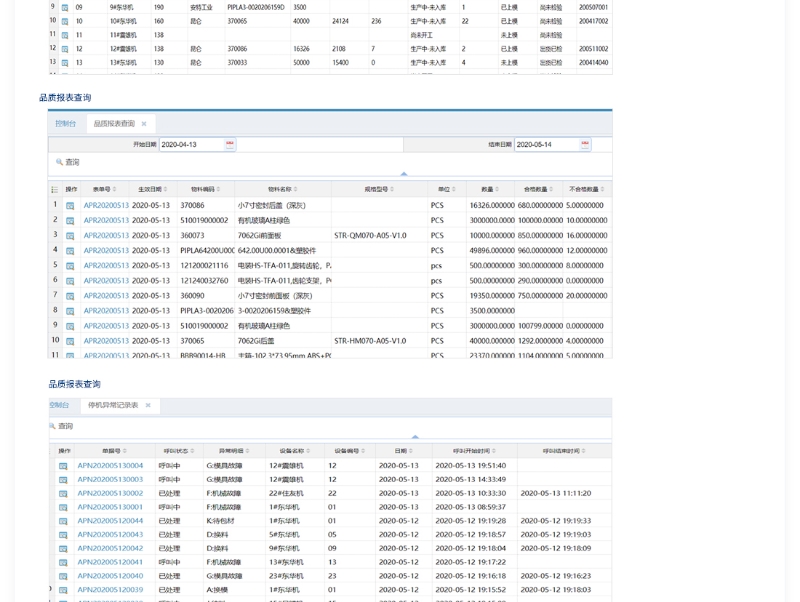Screen dimensions: 800x602
Task: Open the operation icon for APN202005120043
Action: (x=63, y=535)
